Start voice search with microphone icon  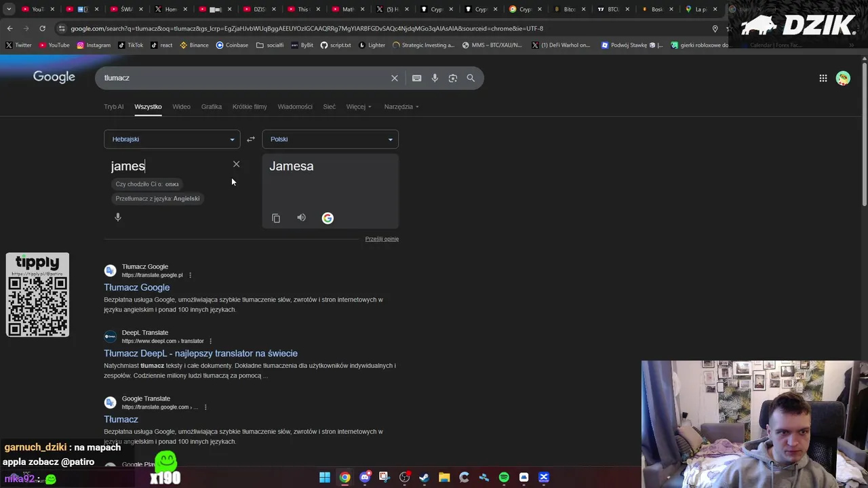coord(435,78)
